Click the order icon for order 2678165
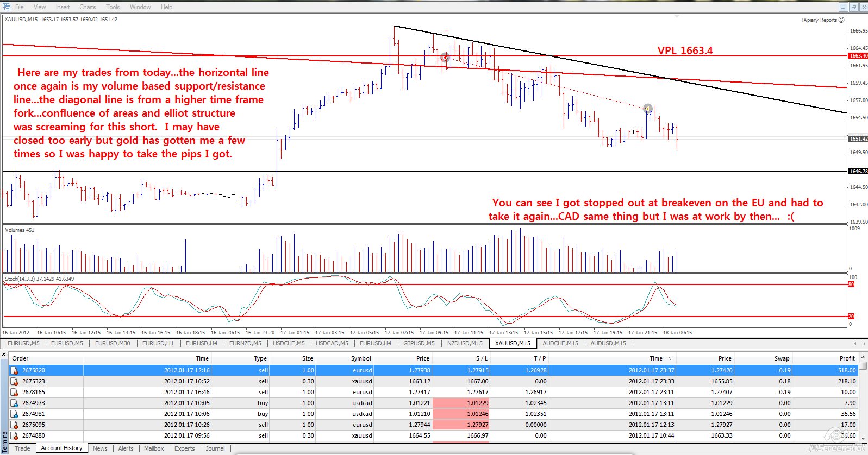 (x=15, y=392)
